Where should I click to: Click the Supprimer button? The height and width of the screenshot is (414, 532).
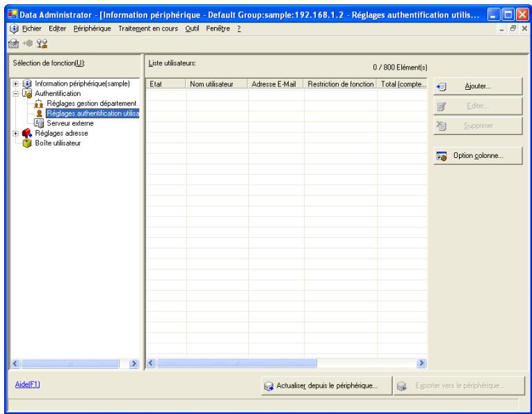point(478,126)
